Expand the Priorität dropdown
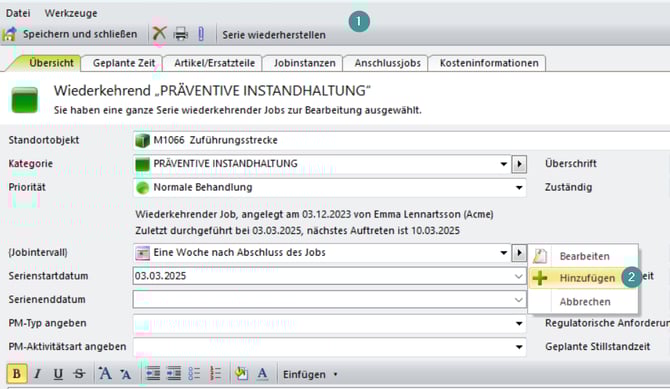Screen dimensions: 670x389 [x=519, y=188]
